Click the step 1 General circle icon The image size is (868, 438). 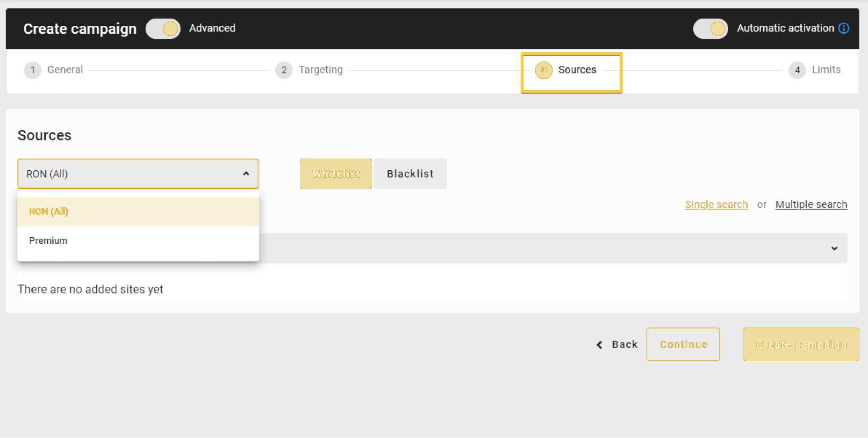pos(32,70)
